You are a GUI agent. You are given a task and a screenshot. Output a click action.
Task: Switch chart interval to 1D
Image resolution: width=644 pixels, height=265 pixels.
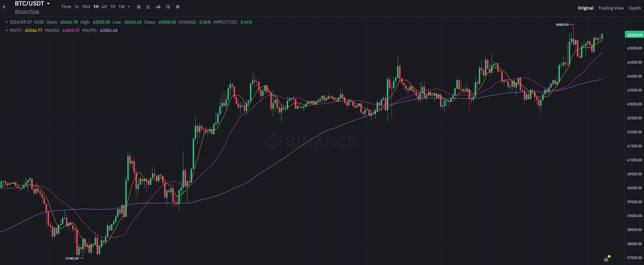click(113, 7)
